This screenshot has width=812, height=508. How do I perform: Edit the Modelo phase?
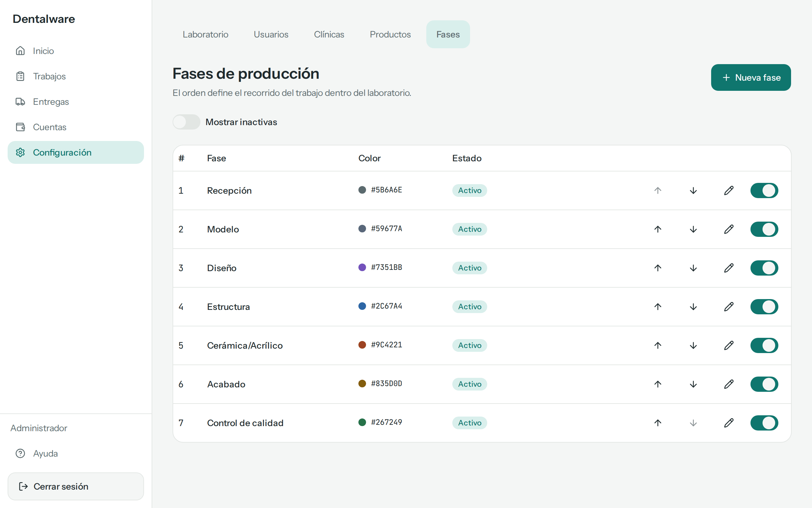[x=729, y=229]
